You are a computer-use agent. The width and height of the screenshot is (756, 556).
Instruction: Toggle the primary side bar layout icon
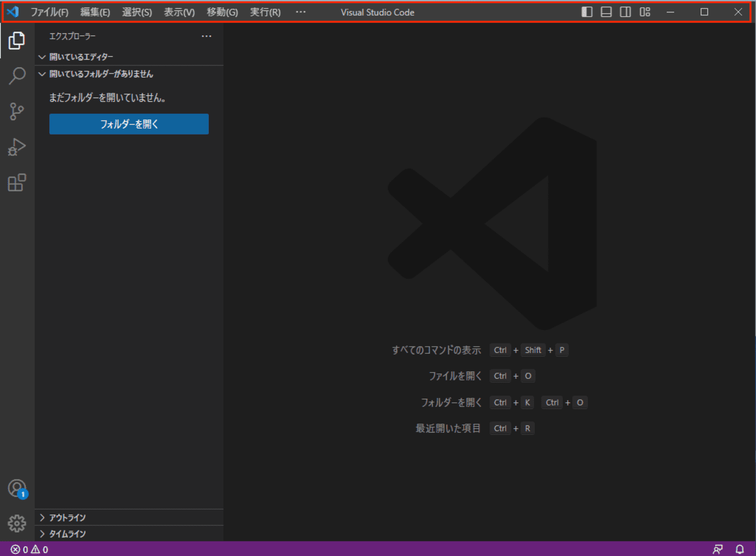tap(587, 12)
